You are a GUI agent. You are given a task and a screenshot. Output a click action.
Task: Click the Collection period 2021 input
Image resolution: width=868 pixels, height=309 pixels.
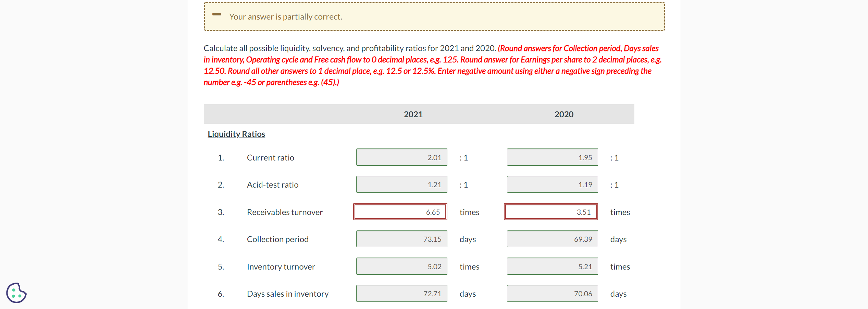tap(401, 239)
